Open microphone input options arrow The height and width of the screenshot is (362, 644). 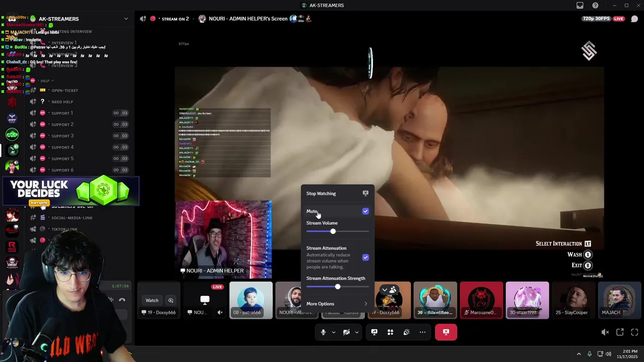coord(333,332)
